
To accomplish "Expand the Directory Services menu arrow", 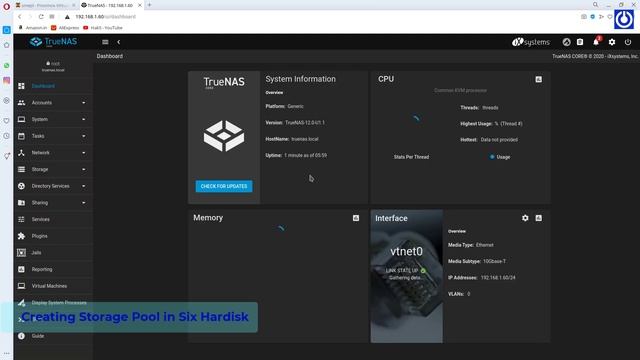I will point(84,186).
